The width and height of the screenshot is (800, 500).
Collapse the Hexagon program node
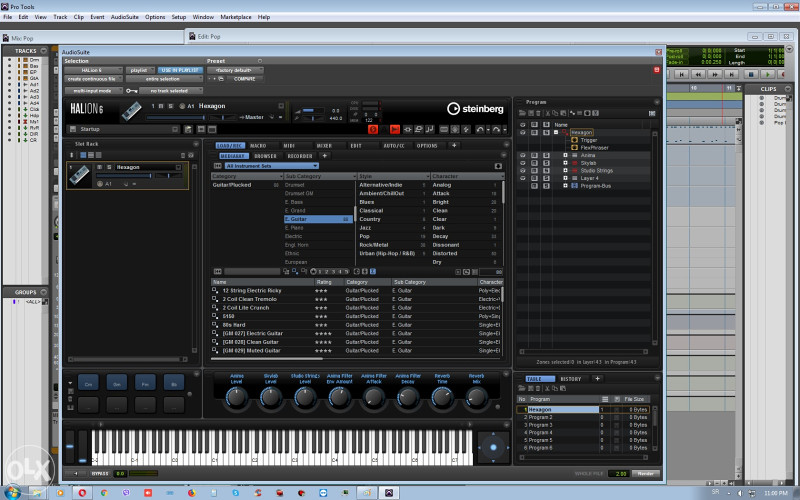(x=556, y=132)
